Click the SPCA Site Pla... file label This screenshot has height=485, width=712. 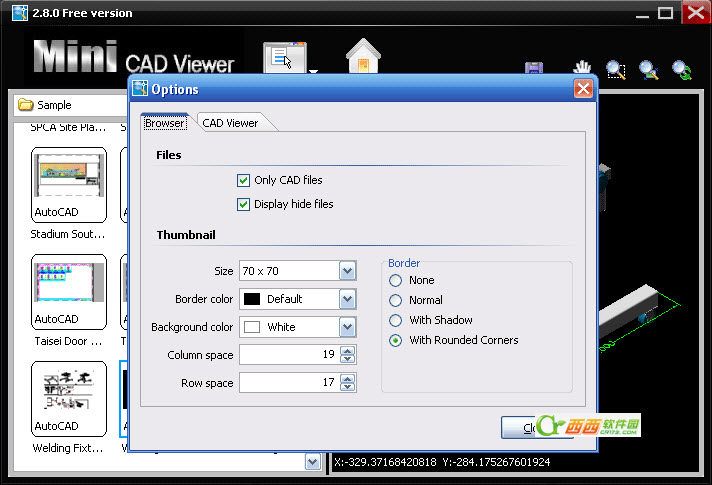[x=68, y=128]
